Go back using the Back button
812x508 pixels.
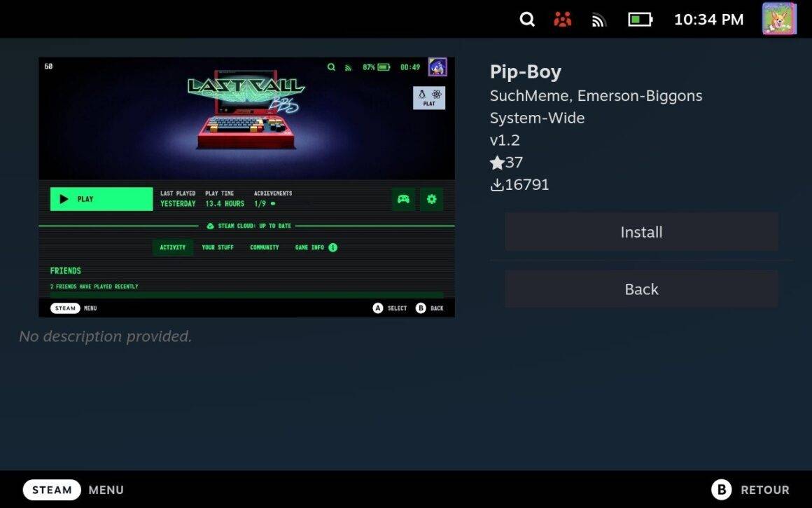point(641,289)
